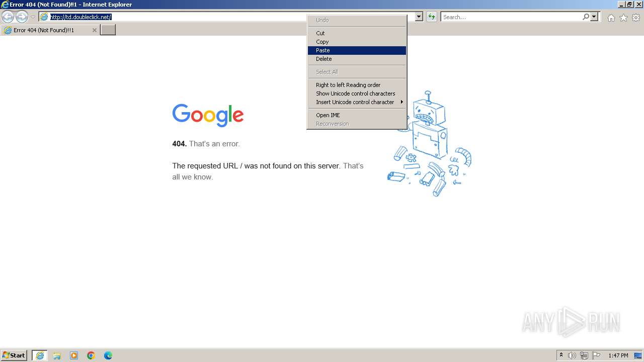Select Show Unicode control characters

[357, 94]
